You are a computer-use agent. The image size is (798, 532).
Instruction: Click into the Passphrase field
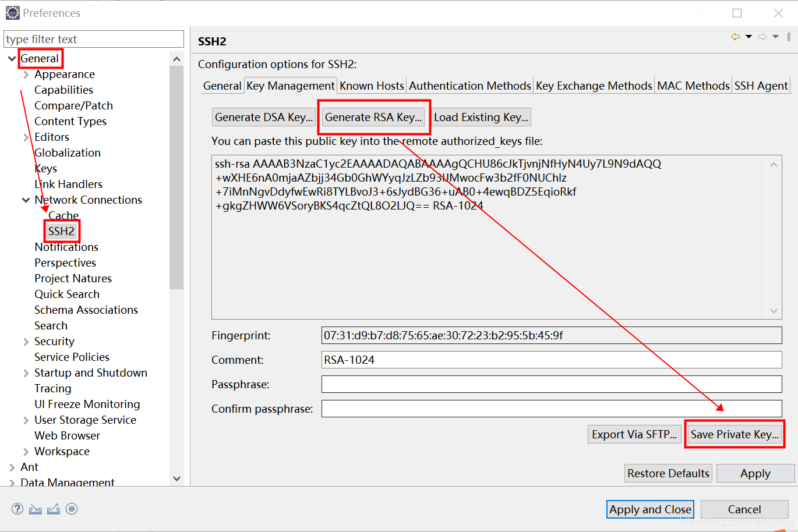552,384
